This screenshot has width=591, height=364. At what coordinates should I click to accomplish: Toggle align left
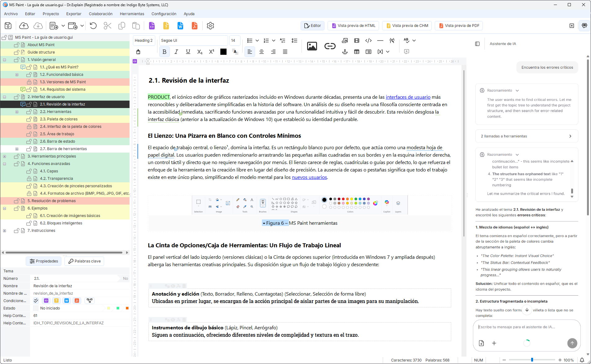click(250, 52)
